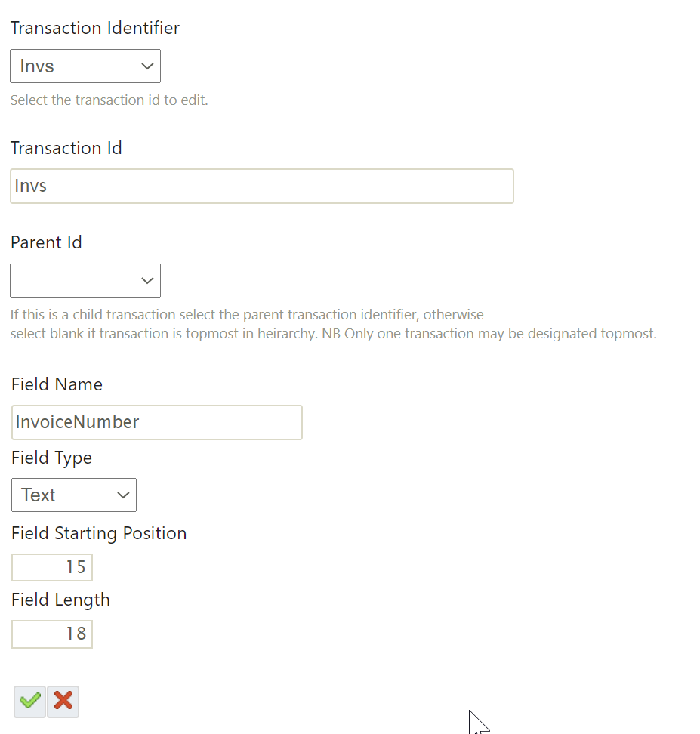Click the 'Parent Id' label
This screenshot has width=700, height=734.
(x=46, y=242)
